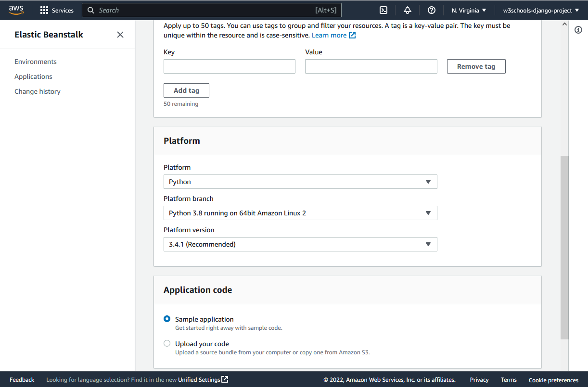This screenshot has height=387, width=588.
Task: Click the tag Key input field
Action: [229, 66]
